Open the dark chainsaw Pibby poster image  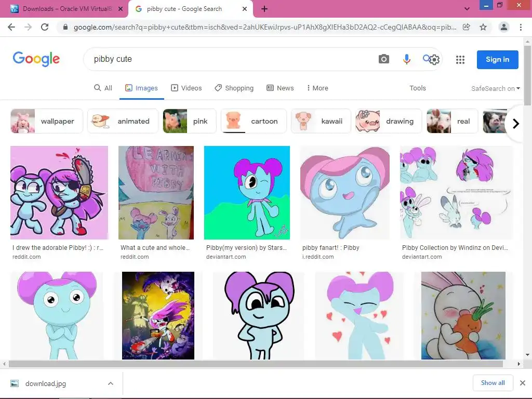click(x=158, y=315)
